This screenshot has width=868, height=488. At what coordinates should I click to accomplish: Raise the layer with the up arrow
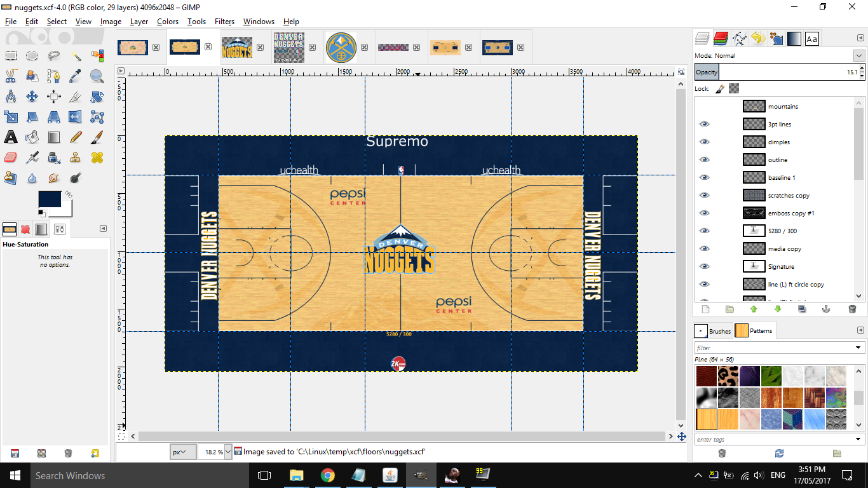[754, 309]
